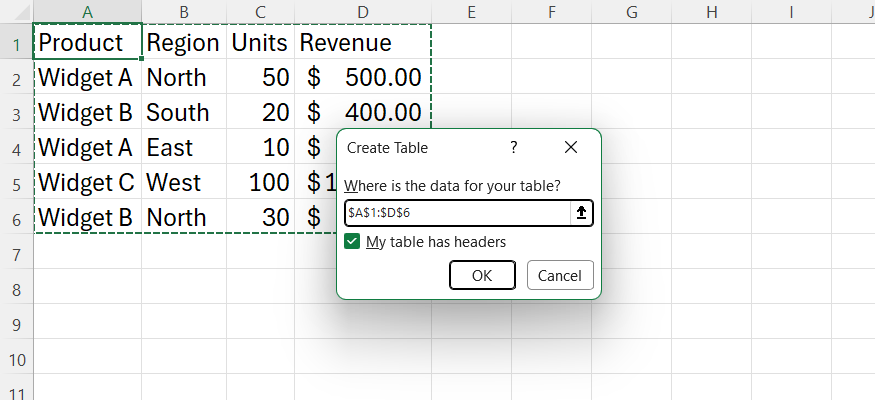Click Widget B cell in row 6
The width and height of the screenshot is (875, 400).
pos(88,217)
